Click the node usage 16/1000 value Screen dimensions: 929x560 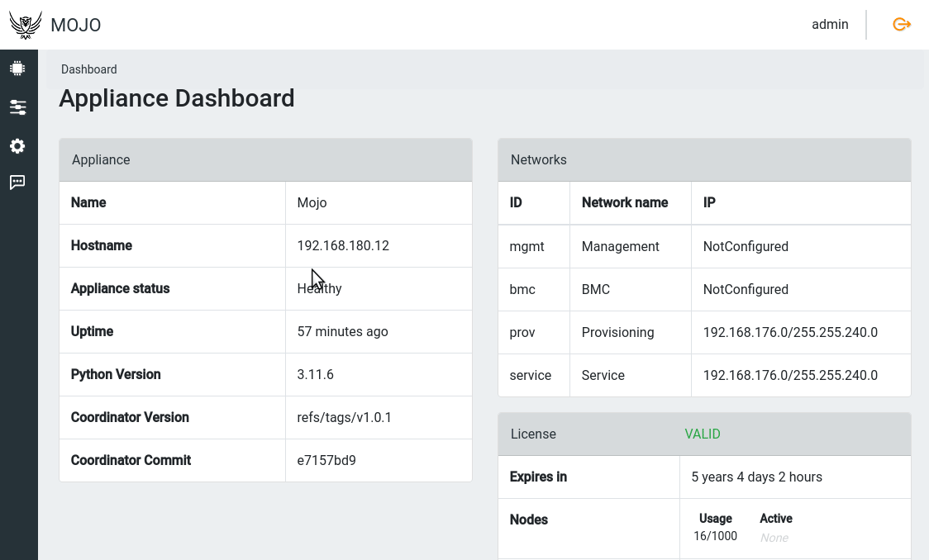715,536
